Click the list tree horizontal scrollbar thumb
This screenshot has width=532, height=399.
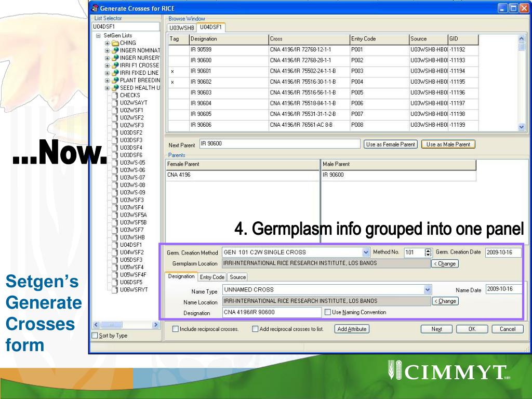coord(111,325)
